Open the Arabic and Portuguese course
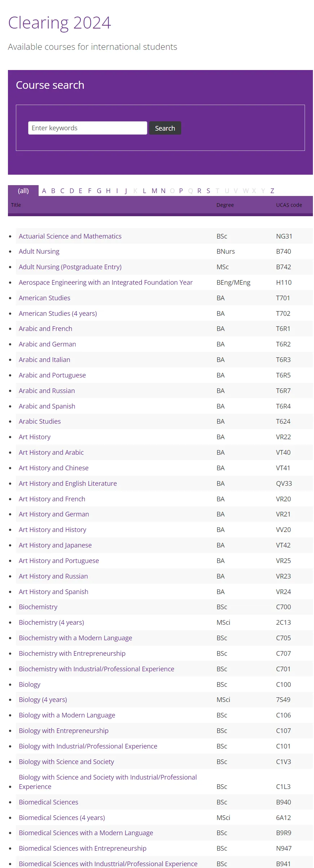Viewport: 314px width, 868px height. (52, 375)
